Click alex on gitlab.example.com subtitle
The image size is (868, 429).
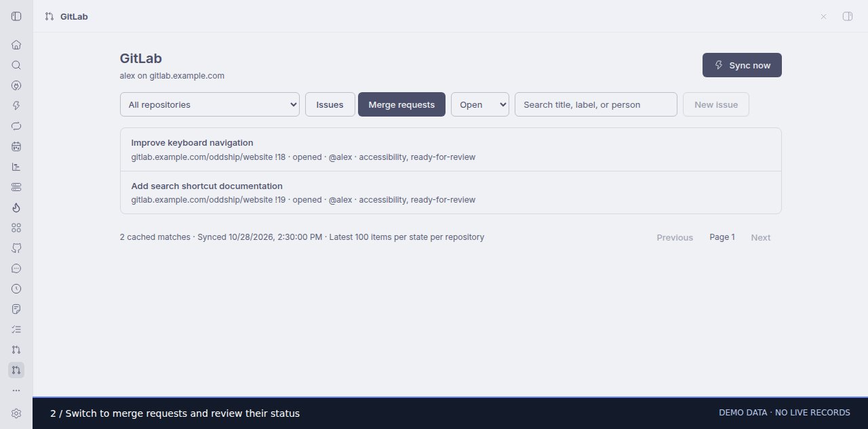(172, 76)
